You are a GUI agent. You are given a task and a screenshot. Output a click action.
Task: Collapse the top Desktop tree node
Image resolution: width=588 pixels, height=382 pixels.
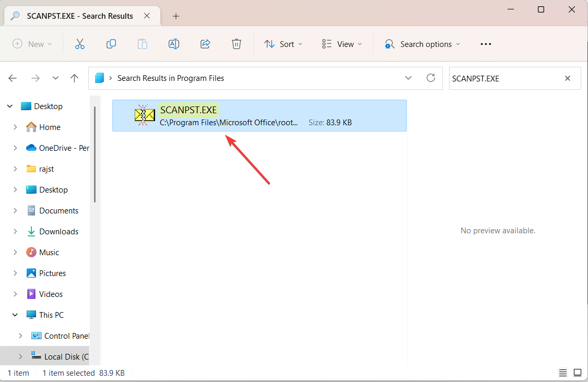[x=10, y=106]
